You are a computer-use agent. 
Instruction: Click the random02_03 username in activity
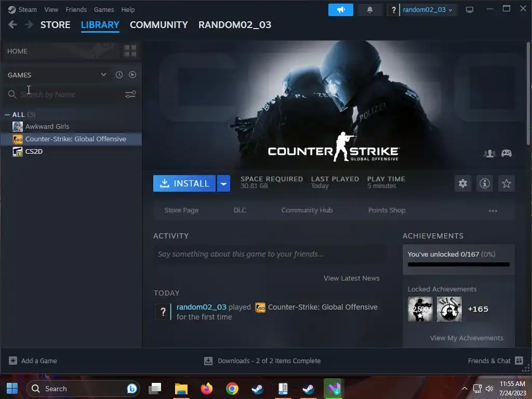(202, 307)
